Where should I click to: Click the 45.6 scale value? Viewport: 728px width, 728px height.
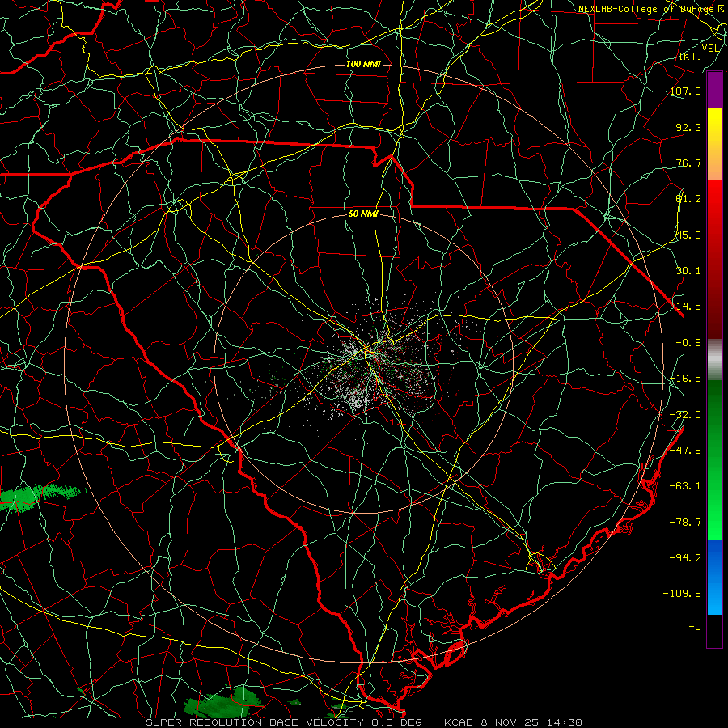pos(688,235)
